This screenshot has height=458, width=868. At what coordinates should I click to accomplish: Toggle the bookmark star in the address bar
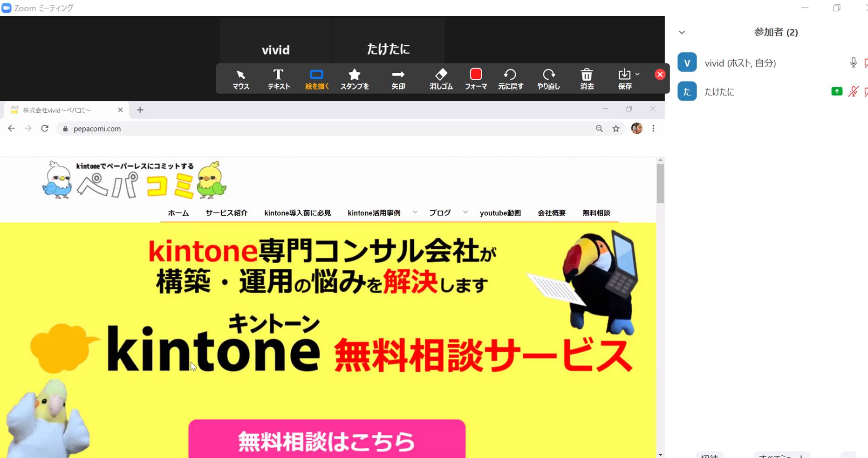[x=616, y=128]
